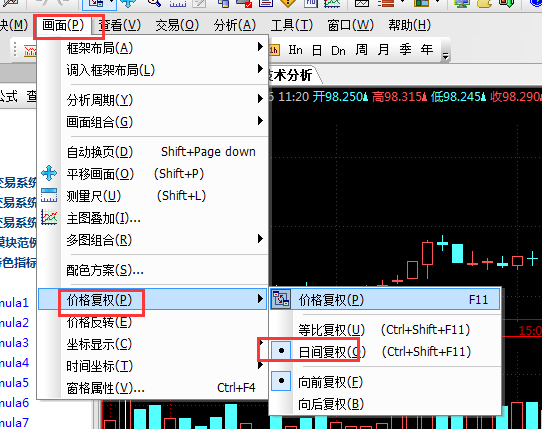Click the tall hollow red candlestick
This screenshot has width=542, height=429.
(428, 253)
